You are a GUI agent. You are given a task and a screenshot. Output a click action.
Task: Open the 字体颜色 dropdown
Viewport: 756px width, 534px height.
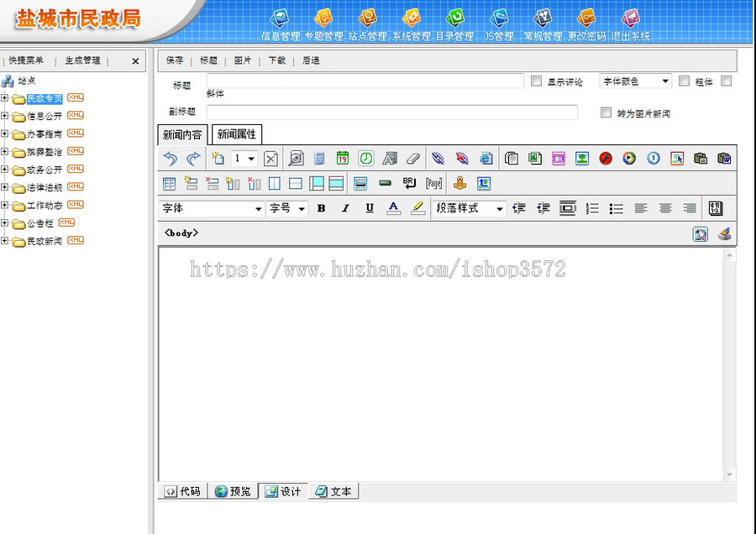click(x=635, y=81)
